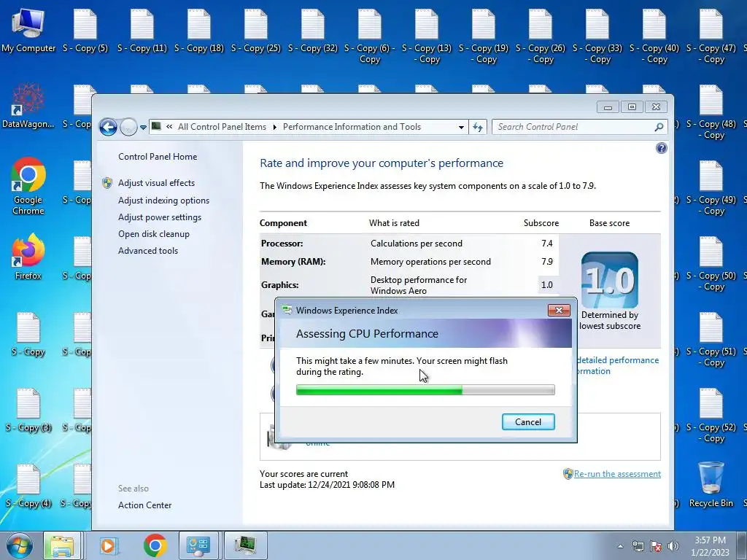The image size is (747, 560).
Task: Select the S - Copy (19) - Copy file
Action: [x=484, y=36]
